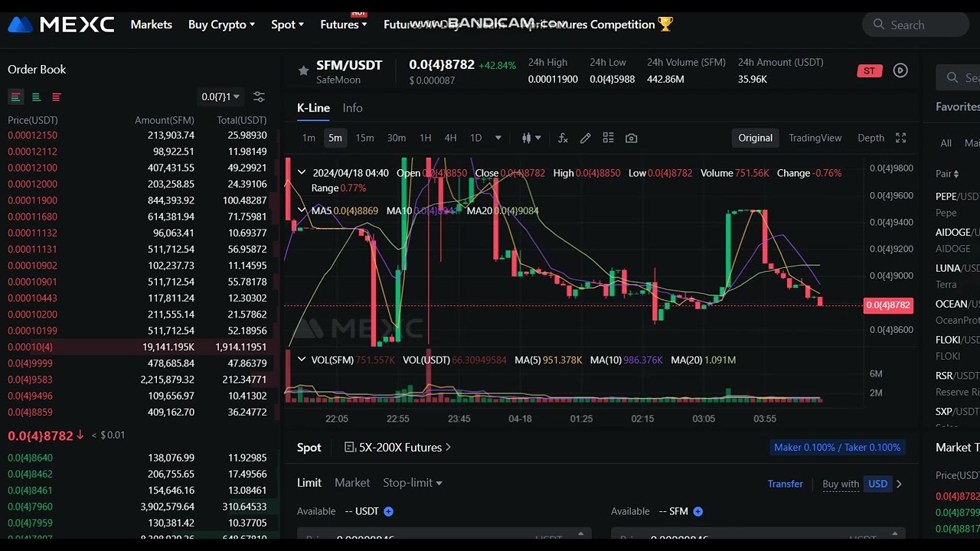The image size is (980, 551).
Task: Open tutorial video play icon
Action: [900, 70]
